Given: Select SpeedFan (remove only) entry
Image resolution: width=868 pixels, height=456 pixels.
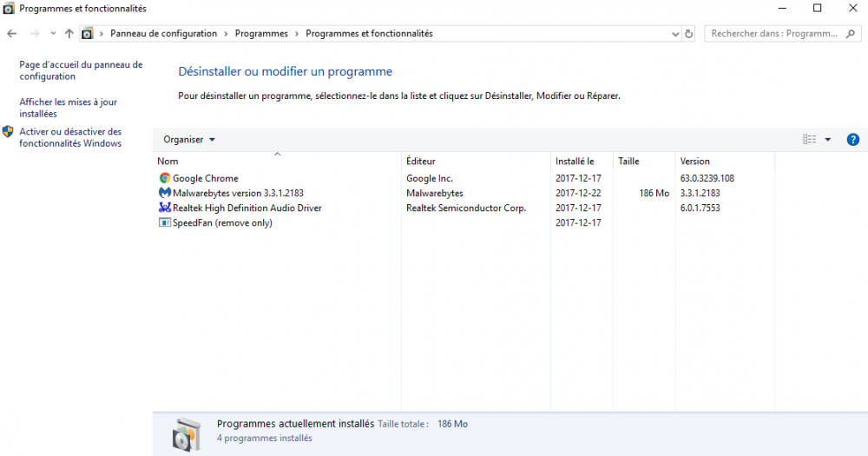Looking at the screenshot, I should pyautogui.click(x=222, y=222).
